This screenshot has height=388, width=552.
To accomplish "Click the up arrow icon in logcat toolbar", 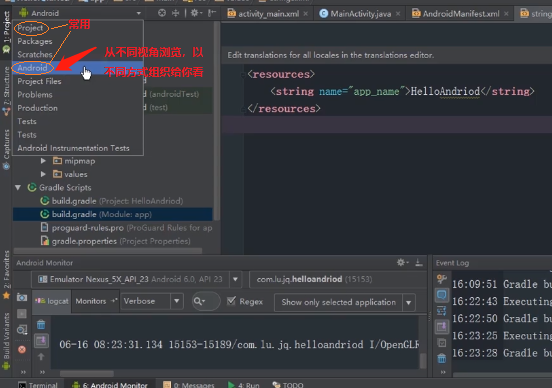I will click(41, 357).
